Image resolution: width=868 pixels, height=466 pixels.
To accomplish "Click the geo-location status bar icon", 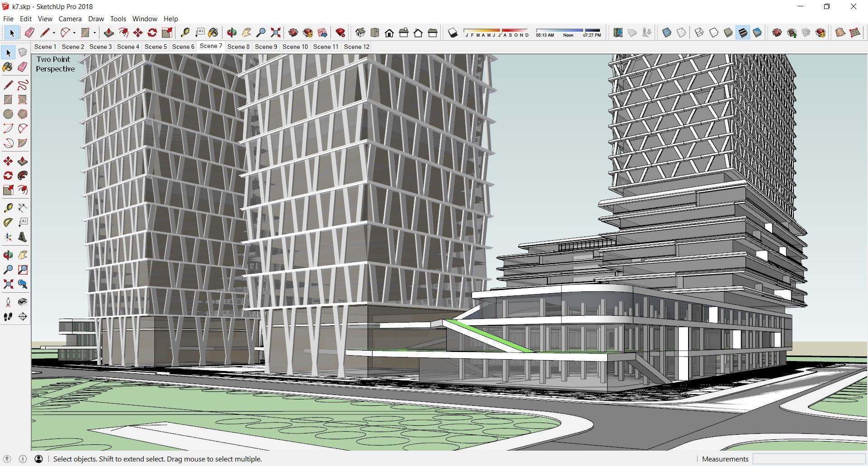I will (7, 459).
